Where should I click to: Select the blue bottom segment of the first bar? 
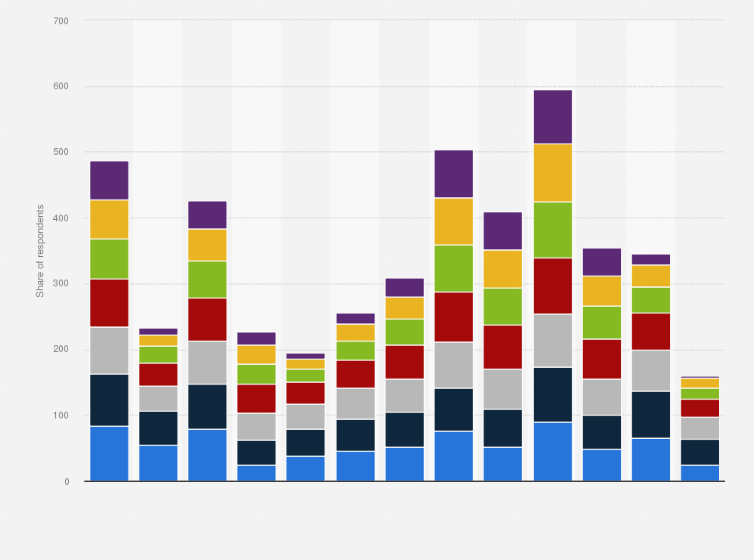point(109,453)
